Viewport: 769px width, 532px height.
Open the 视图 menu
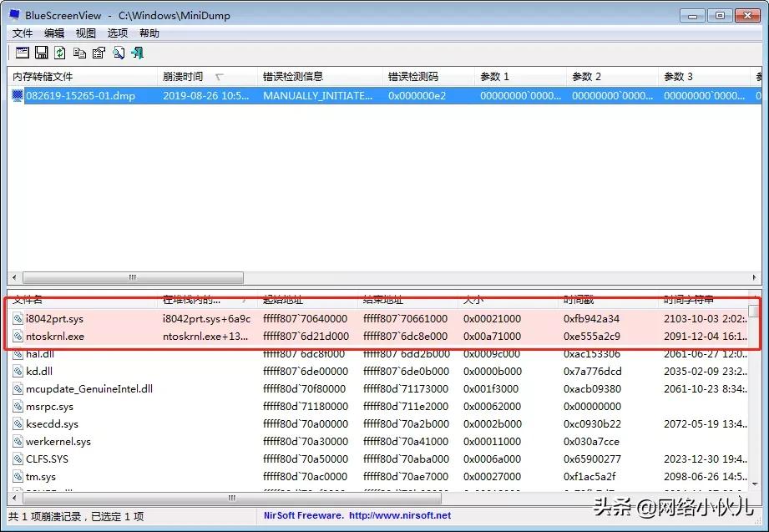coord(86,33)
